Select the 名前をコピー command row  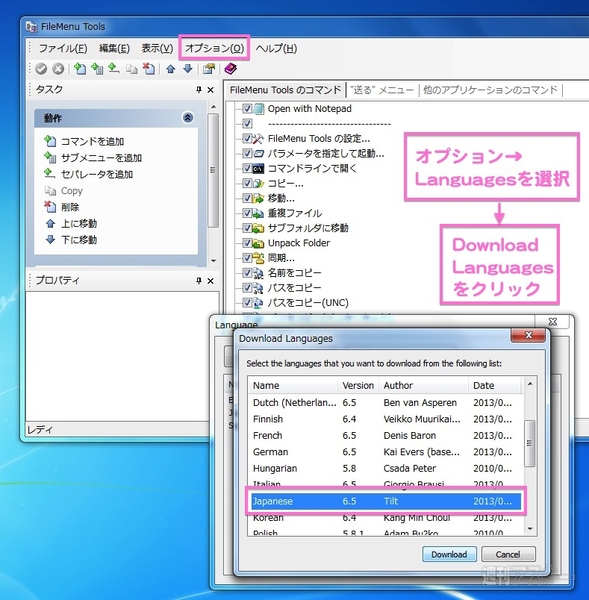(294, 273)
